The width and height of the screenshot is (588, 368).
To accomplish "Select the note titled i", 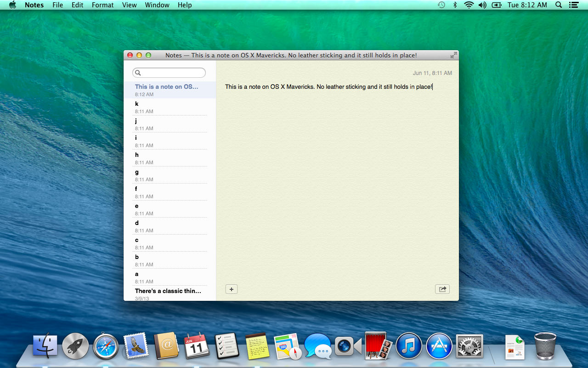I will 170,141.
